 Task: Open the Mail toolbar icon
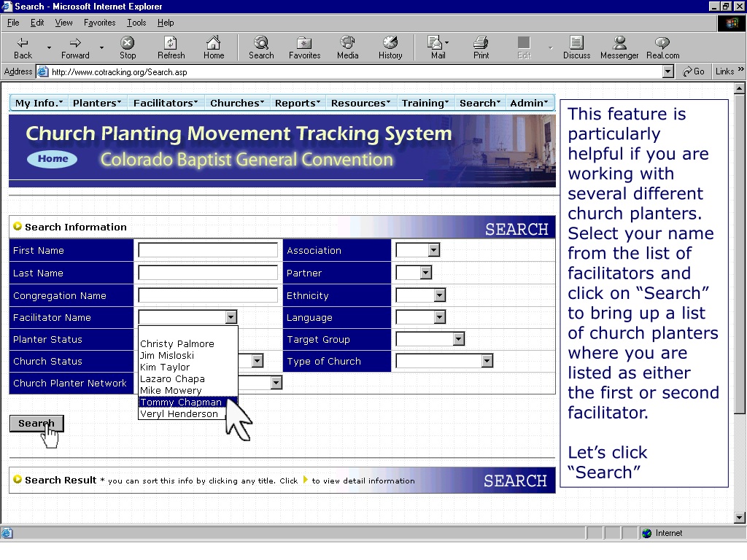click(x=437, y=47)
